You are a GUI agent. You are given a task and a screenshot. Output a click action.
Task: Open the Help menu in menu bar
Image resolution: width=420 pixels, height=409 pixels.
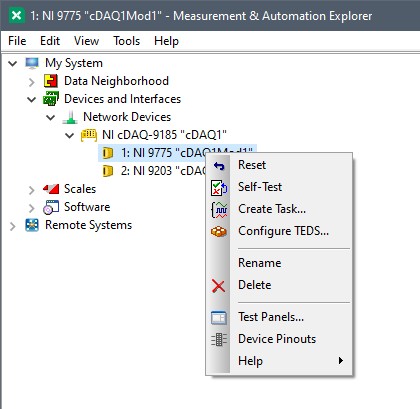pos(166,41)
